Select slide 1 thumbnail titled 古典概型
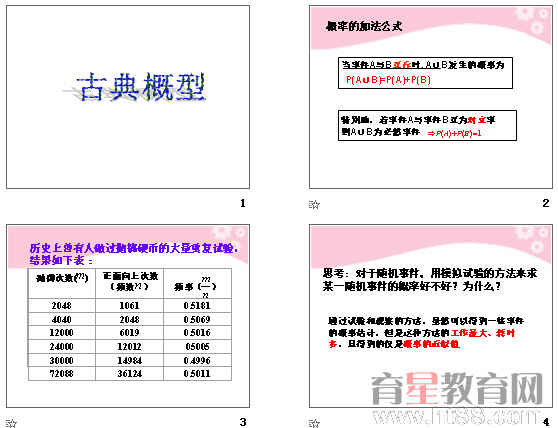This screenshot has height=428, width=558. click(x=128, y=97)
